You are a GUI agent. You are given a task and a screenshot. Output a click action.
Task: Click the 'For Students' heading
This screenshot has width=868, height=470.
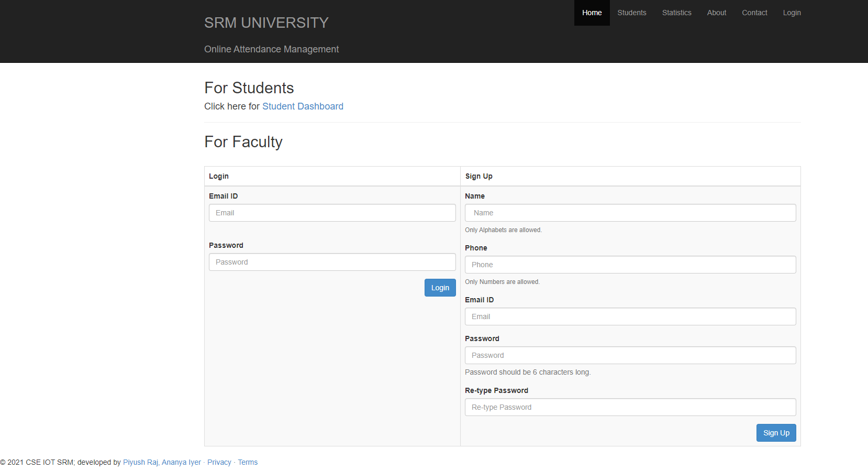point(249,88)
